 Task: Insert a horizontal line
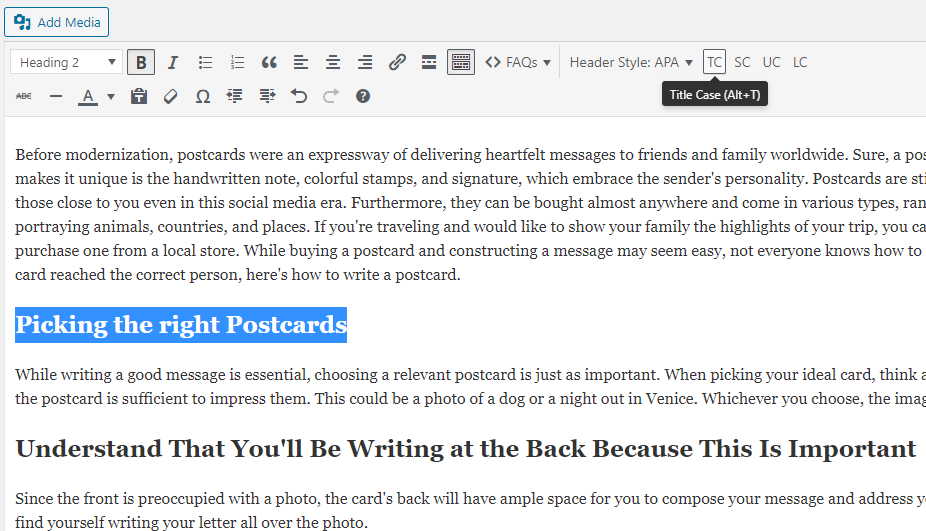point(56,96)
